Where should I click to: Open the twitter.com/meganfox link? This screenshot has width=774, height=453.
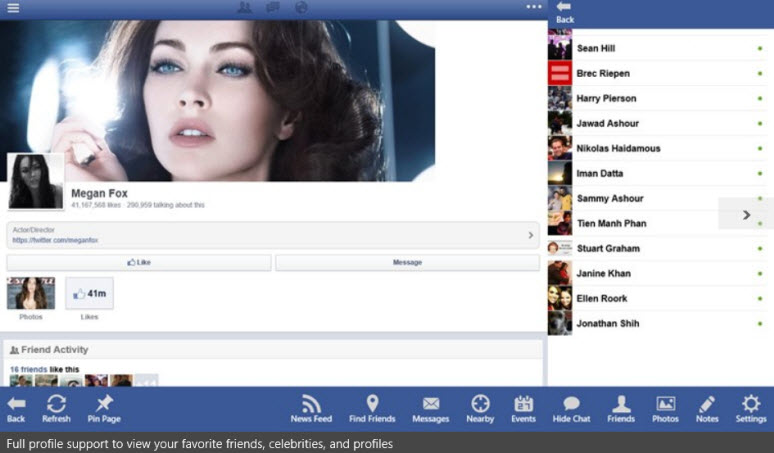(x=55, y=240)
